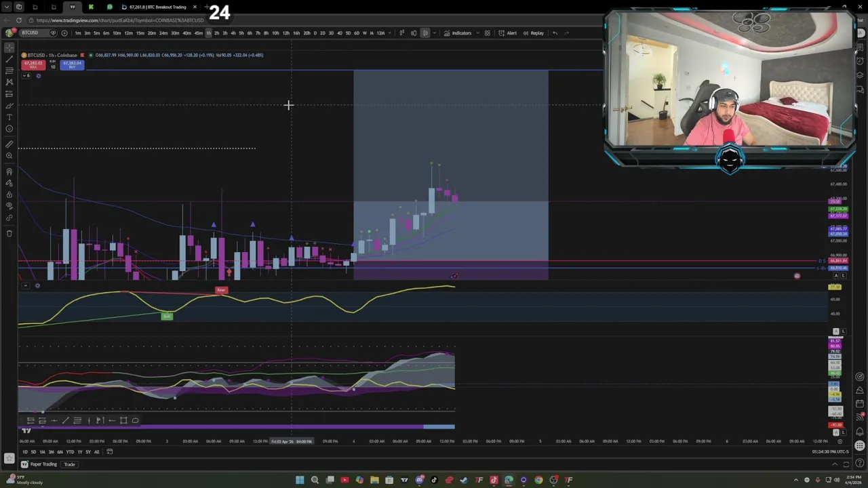Image resolution: width=868 pixels, height=488 pixels.
Task: Redo the chart action
Action: coord(566,33)
